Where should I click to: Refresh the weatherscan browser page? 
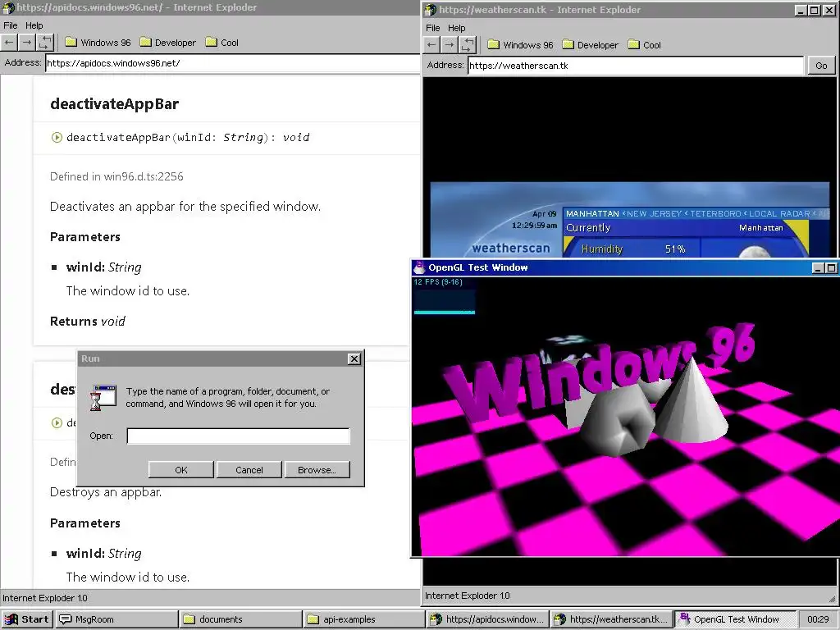click(x=467, y=45)
